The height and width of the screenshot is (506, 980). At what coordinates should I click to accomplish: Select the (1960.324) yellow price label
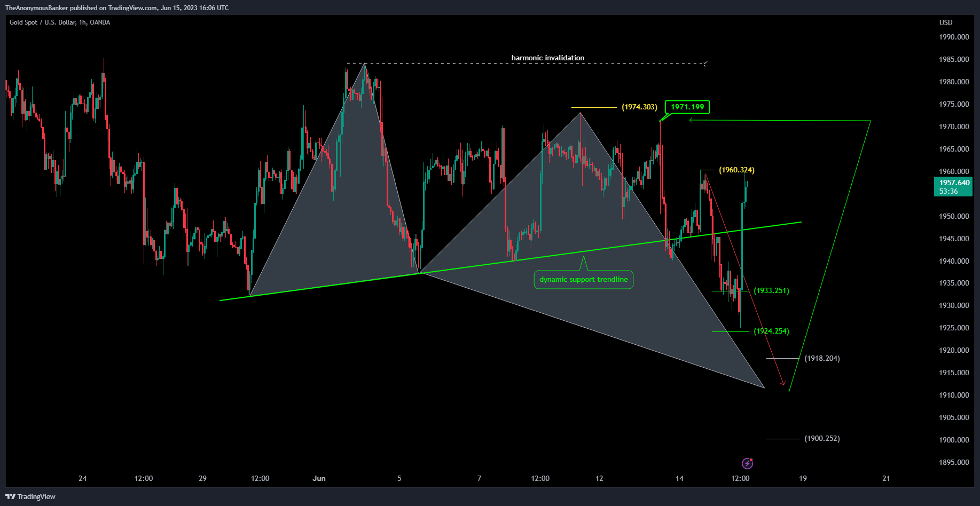click(736, 170)
